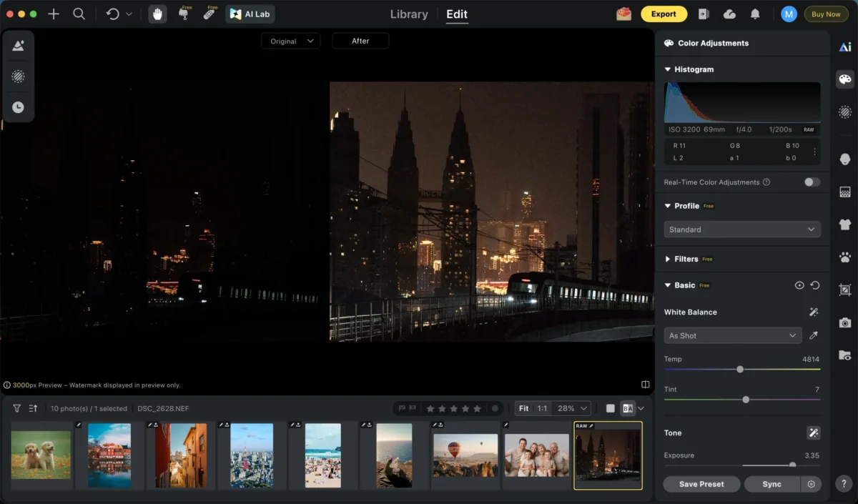The height and width of the screenshot is (504, 858).
Task: Open the history clock tool
Action: point(18,107)
